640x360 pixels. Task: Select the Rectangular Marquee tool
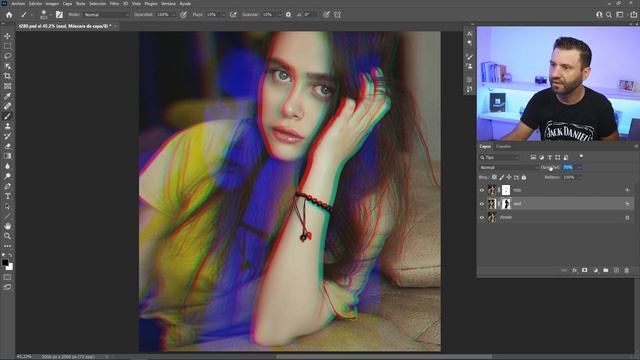7,46
